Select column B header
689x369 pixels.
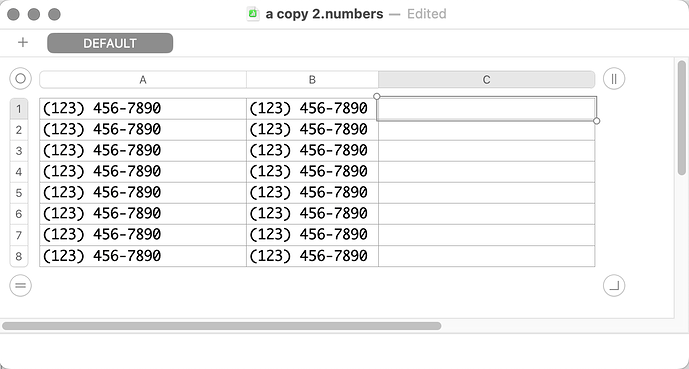[x=312, y=80]
